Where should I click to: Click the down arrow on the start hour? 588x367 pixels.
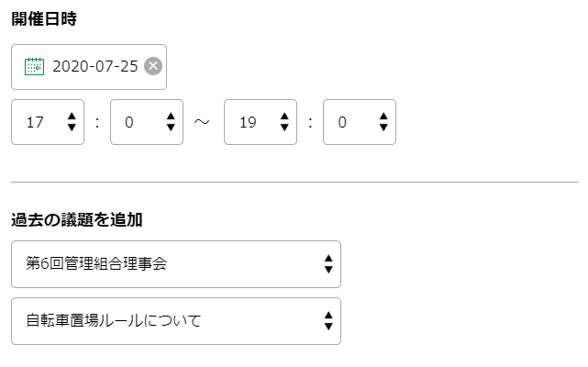72,128
